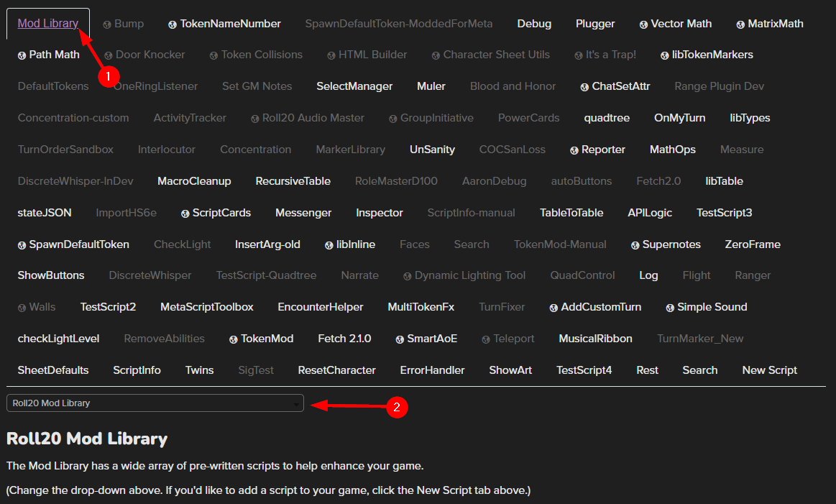
Task: Open the APILogic script tab
Action: (649, 212)
